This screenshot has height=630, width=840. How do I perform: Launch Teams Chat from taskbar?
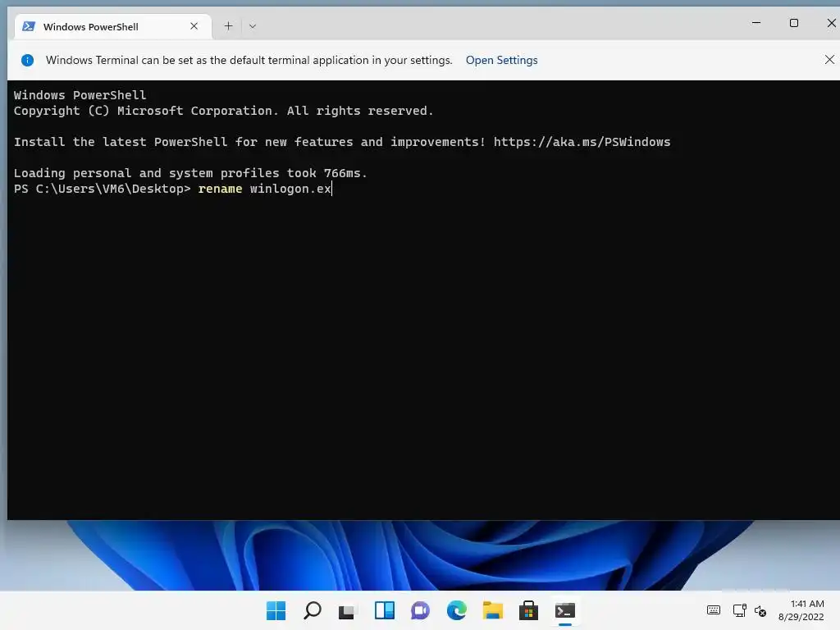click(x=421, y=610)
